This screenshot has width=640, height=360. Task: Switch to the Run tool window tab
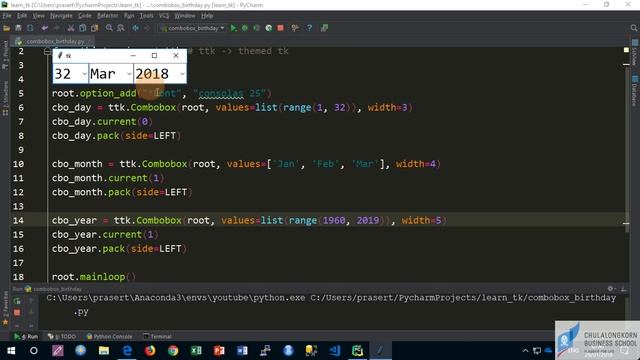26,336
